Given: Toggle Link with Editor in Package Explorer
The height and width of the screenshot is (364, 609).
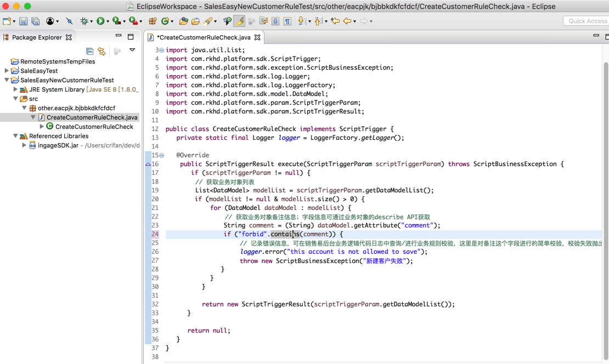Looking at the screenshot, I should tap(101, 51).
